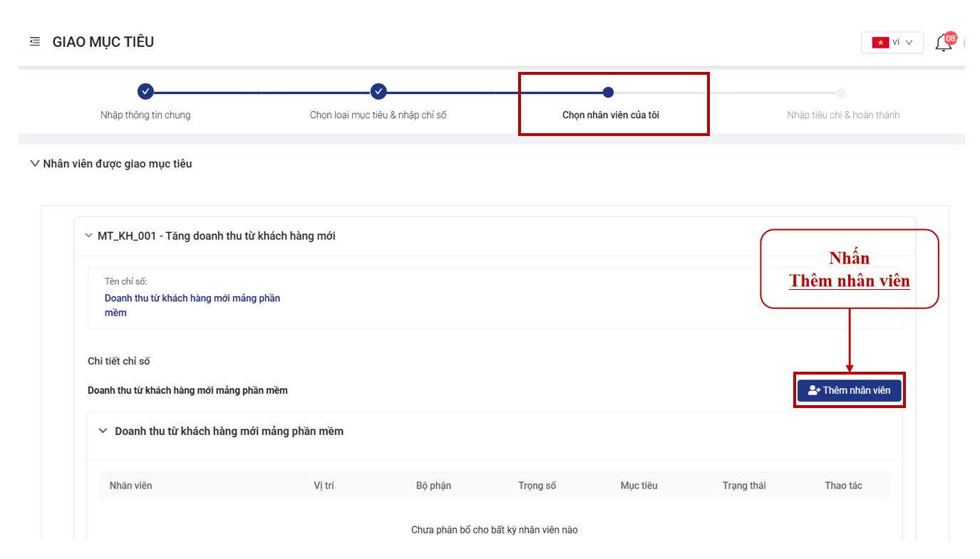980x559 pixels.
Task: Go to Nhập tiêu chí & hoàn thành step
Action: pyautogui.click(x=843, y=115)
